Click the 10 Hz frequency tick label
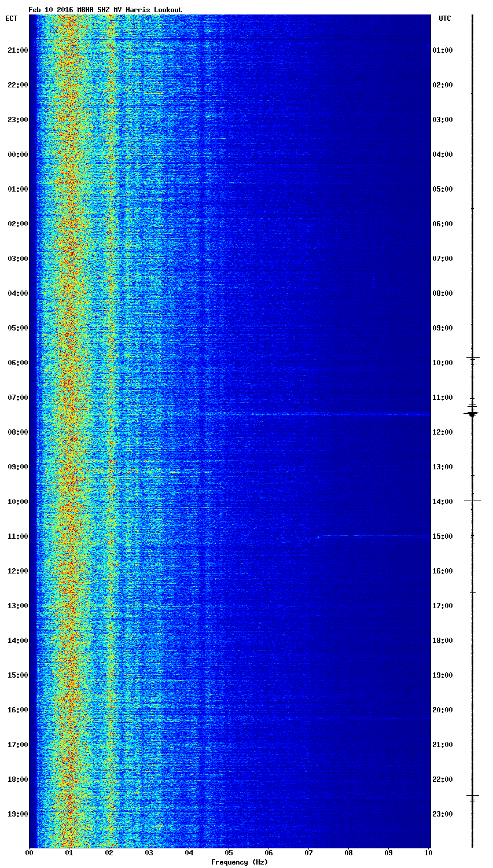This screenshot has height=868, width=493. pos(428,853)
